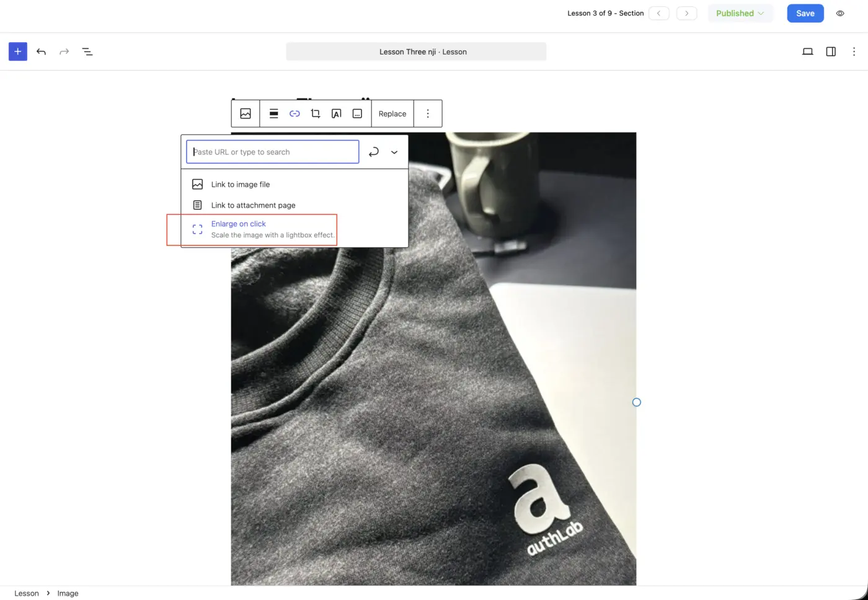
Task: Select Lesson in the breadcrumb
Action: [x=27, y=593]
